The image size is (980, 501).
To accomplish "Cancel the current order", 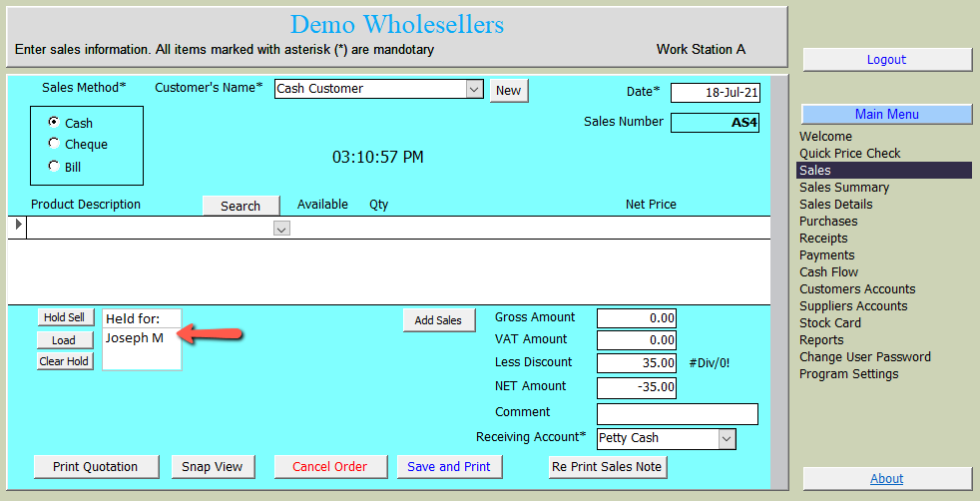I will click(x=329, y=466).
